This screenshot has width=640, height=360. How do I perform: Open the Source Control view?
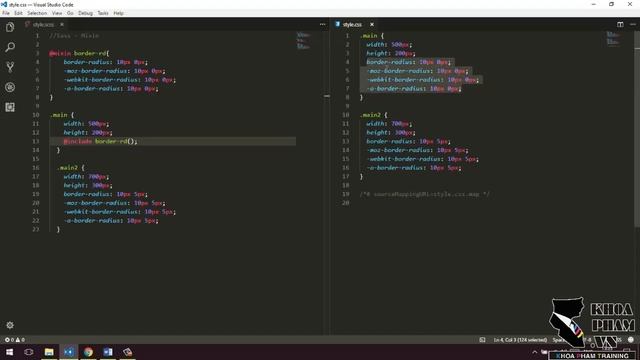click(10, 67)
